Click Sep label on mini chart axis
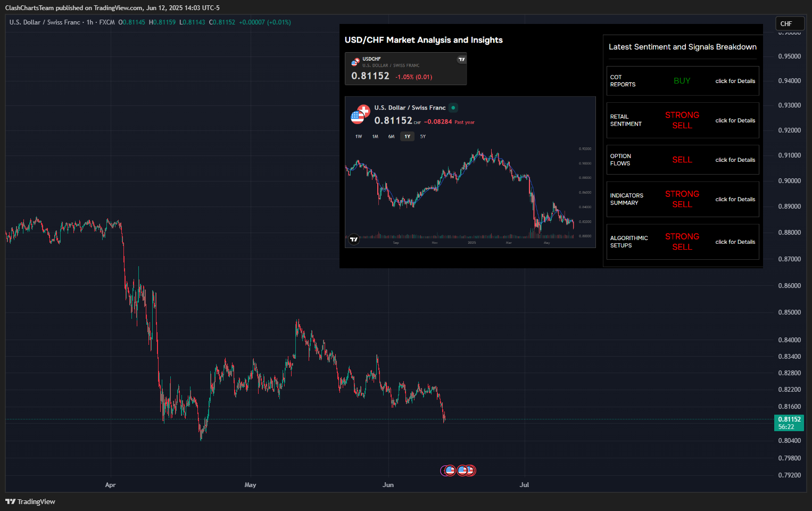The height and width of the screenshot is (511, 812). click(396, 243)
